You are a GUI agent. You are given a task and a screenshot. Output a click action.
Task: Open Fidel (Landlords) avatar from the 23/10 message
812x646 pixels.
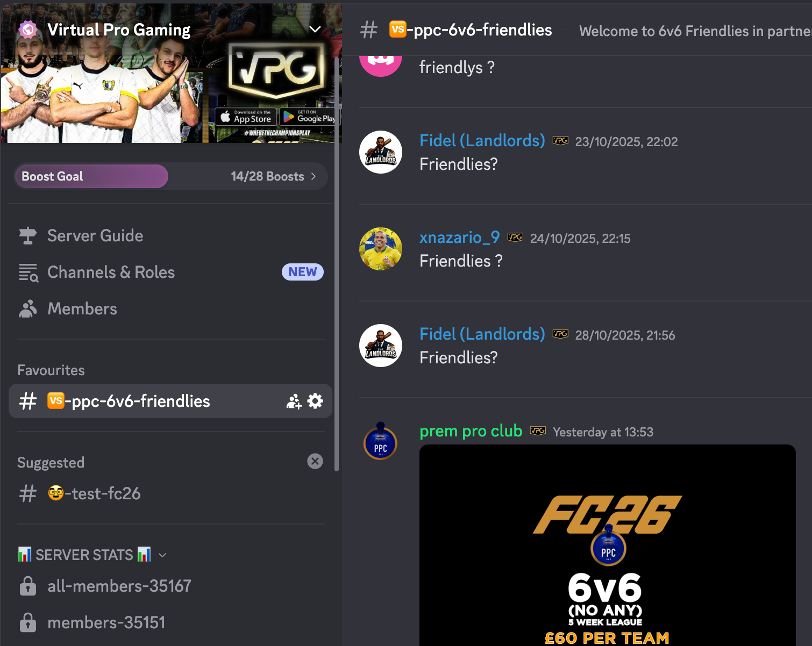tap(381, 152)
